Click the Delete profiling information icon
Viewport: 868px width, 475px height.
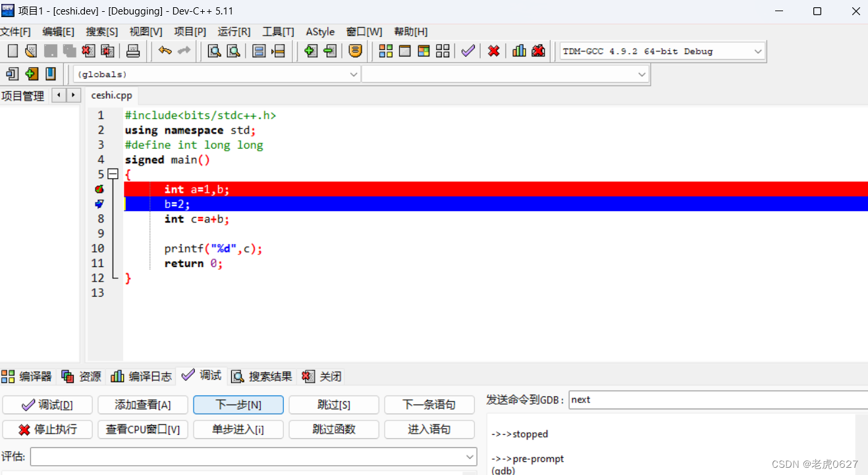(x=538, y=51)
